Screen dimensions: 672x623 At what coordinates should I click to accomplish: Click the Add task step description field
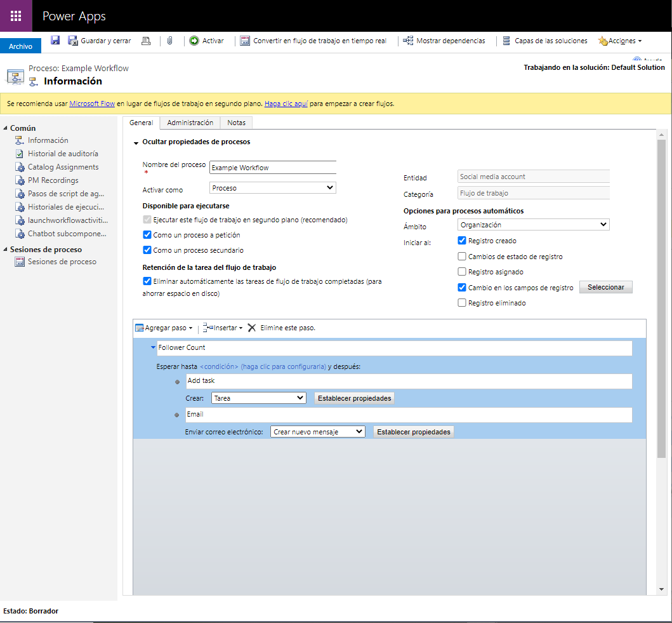click(409, 381)
